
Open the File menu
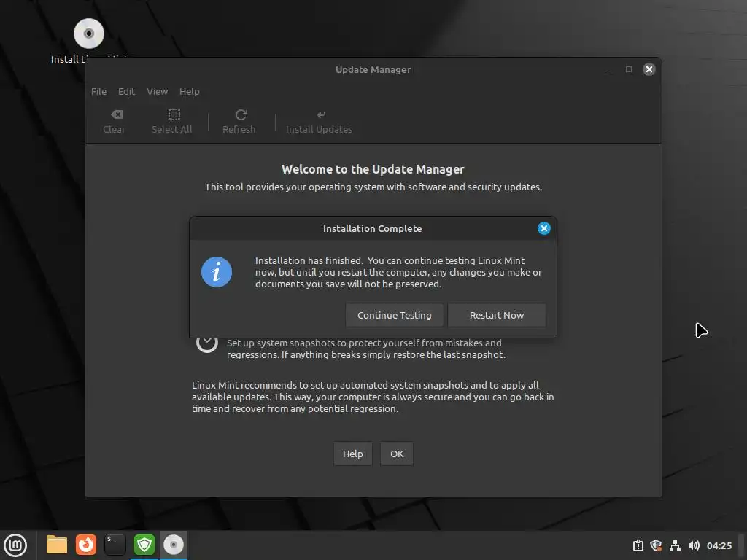point(98,91)
